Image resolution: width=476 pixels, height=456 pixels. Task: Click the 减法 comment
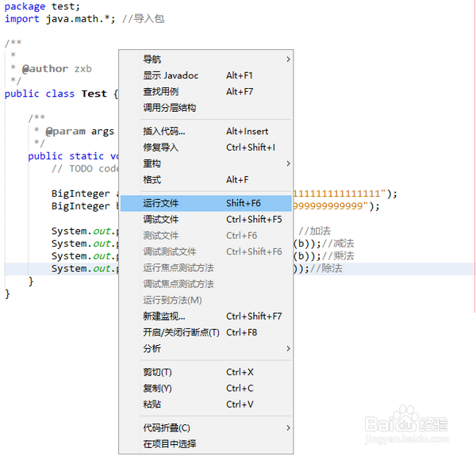click(x=338, y=243)
